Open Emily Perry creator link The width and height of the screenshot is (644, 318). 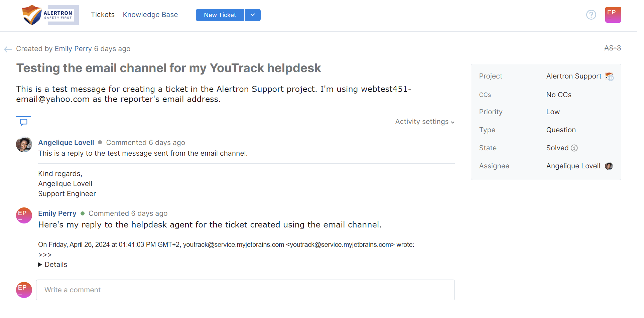73,49
